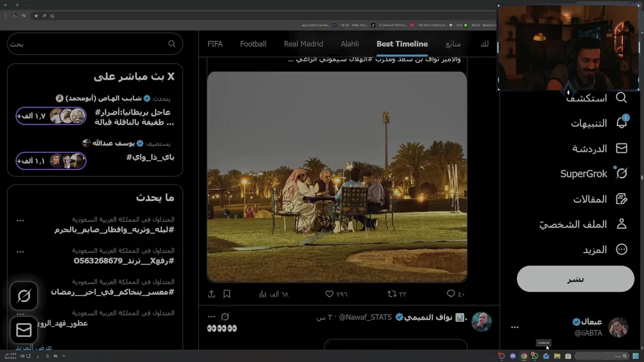Open the Chrome three-dot menu
Viewport: 644px width, 362px height.
[6, 16]
